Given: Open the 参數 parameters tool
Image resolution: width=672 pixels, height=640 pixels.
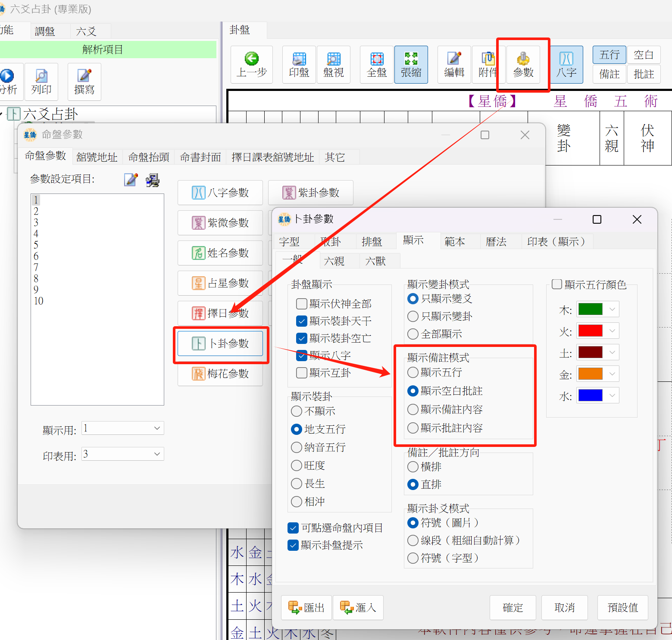Looking at the screenshot, I should pos(523,64).
